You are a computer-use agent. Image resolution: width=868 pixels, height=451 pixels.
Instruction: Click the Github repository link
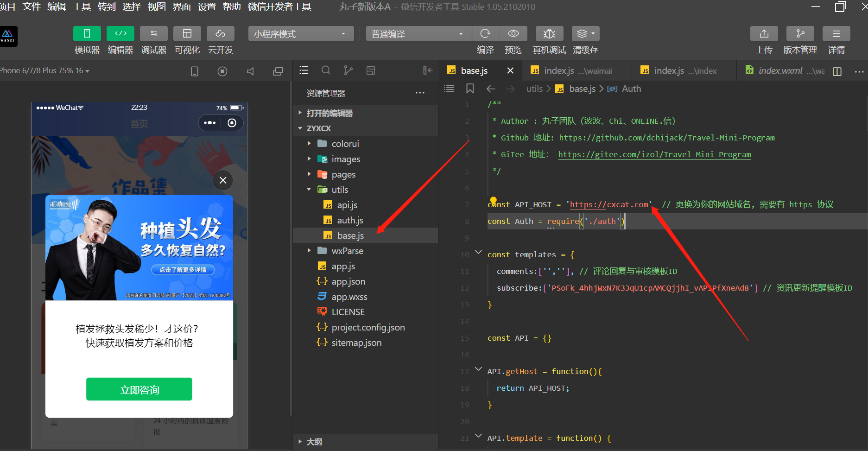(667, 138)
